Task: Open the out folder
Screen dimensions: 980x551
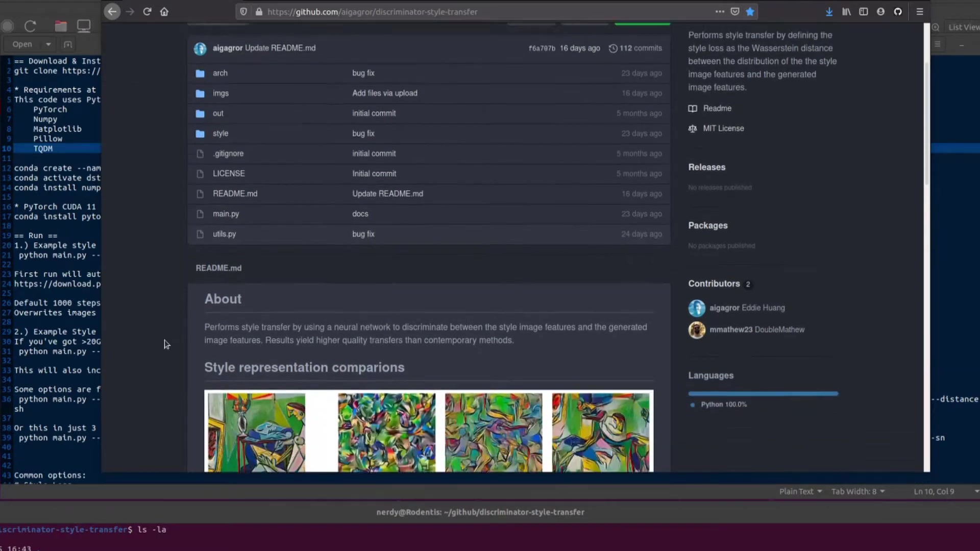Action: (x=218, y=113)
